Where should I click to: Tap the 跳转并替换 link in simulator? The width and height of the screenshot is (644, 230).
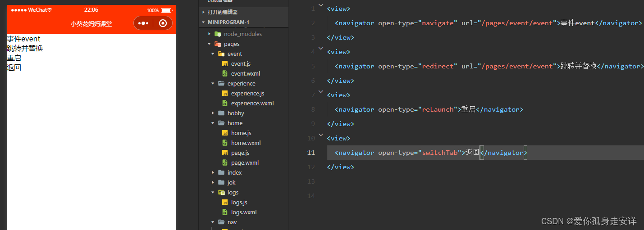tap(25, 48)
